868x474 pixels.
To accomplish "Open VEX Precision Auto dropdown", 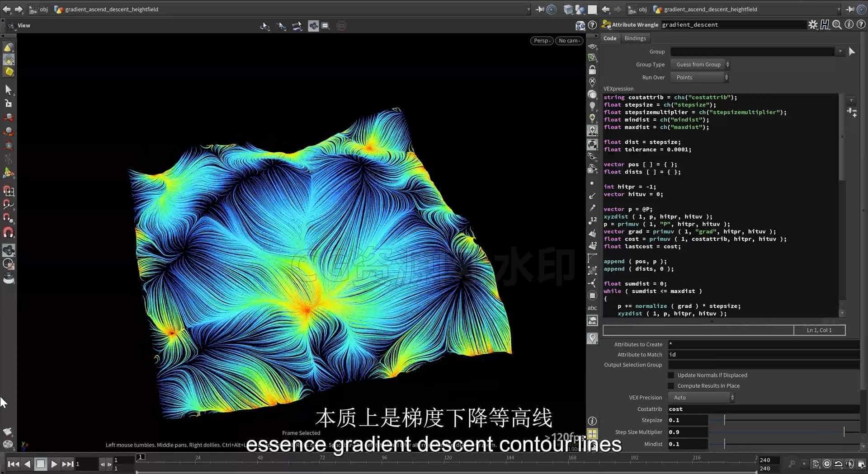I will [x=702, y=398].
